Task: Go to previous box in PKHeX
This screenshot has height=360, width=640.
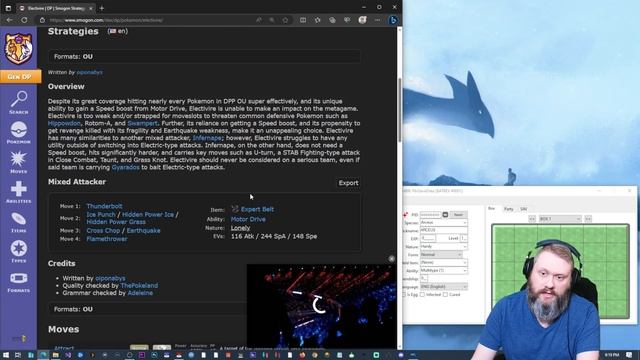Action: (532, 219)
